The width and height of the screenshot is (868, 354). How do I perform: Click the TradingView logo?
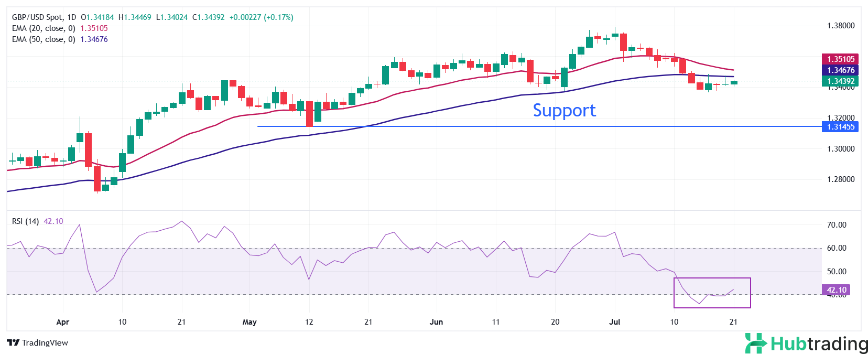[x=37, y=343]
